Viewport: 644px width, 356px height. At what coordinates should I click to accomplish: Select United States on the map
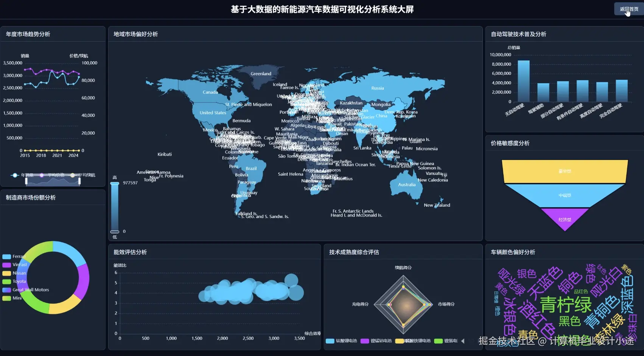pyautogui.click(x=213, y=113)
